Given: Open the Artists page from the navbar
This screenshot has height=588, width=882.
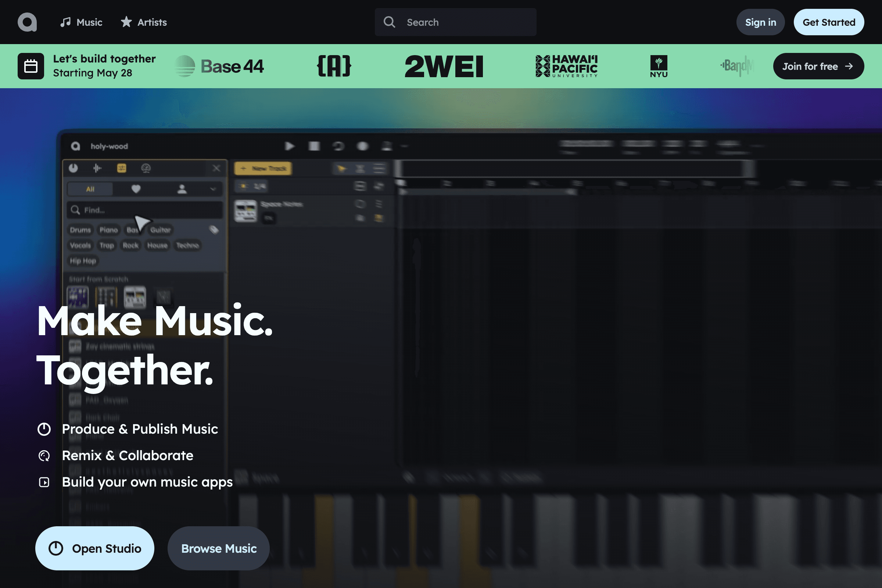Looking at the screenshot, I should 144,22.
